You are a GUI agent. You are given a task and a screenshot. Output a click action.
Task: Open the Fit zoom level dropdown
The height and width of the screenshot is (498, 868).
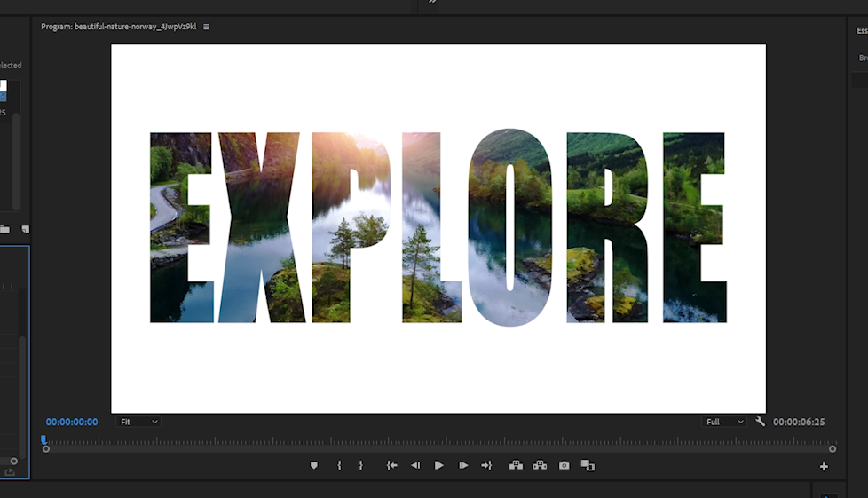138,423
